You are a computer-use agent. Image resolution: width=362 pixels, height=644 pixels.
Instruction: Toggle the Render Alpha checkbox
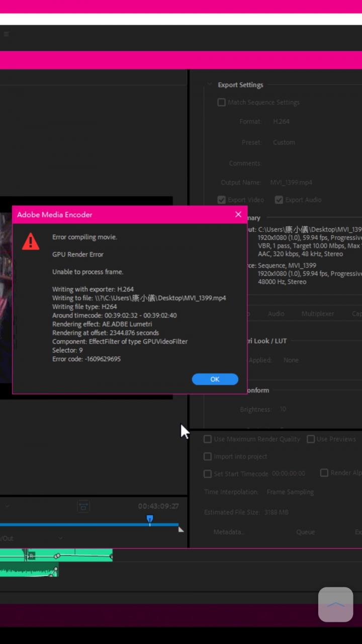[324, 473]
